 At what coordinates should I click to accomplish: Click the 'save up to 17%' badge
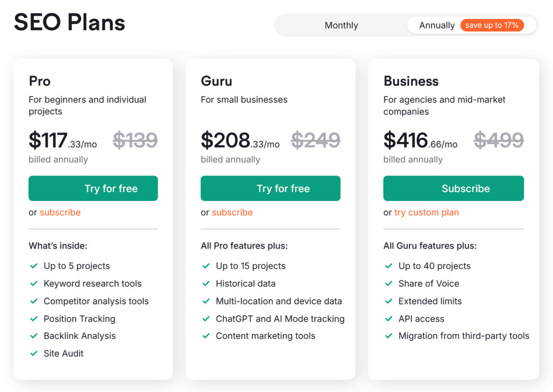[x=493, y=25]
